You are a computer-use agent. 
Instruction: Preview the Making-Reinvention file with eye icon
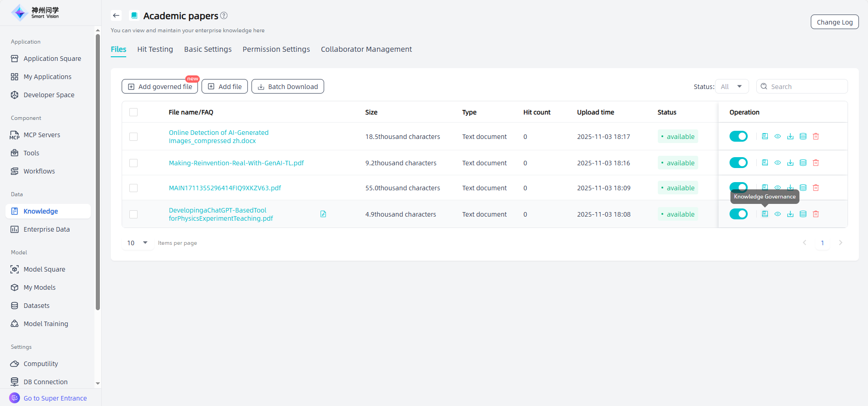pos(778,163)
